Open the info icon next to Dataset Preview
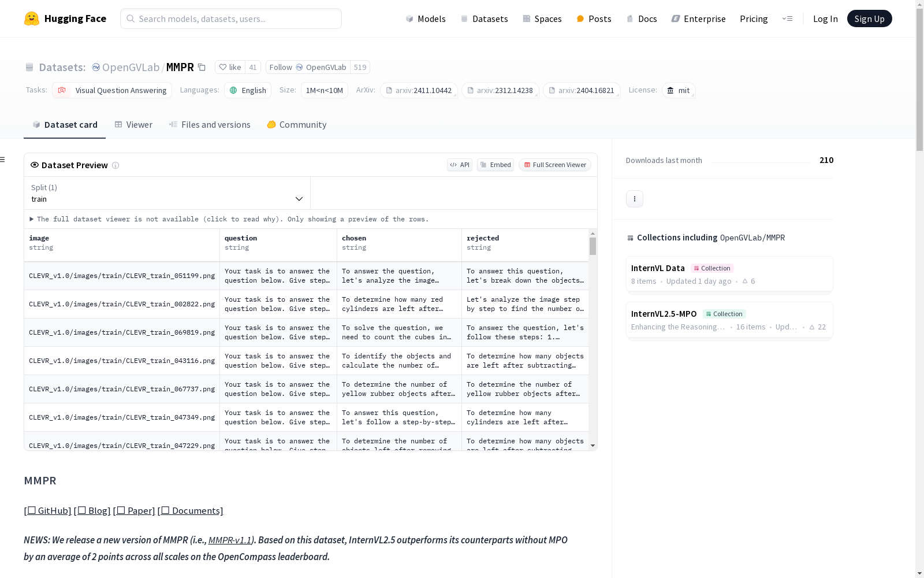This screenshot has width=924, height=578. tap(115, 165)
